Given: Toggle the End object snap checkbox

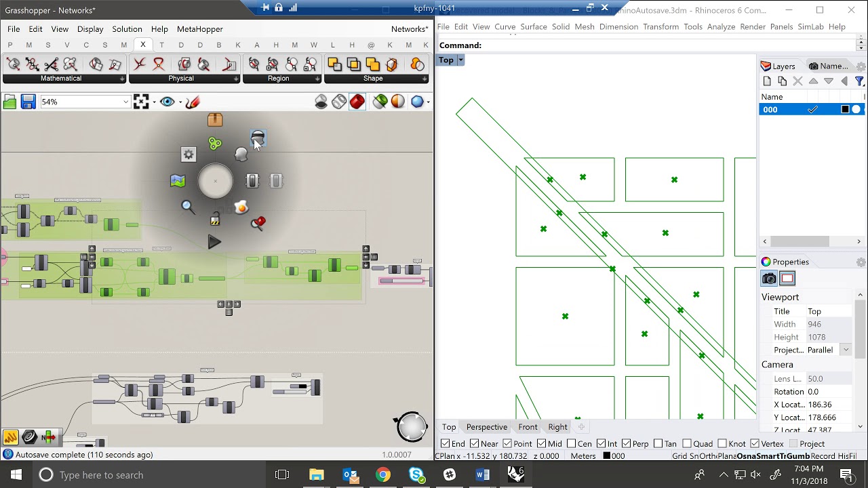Looking at the screenshot, I should coord(445,444).
